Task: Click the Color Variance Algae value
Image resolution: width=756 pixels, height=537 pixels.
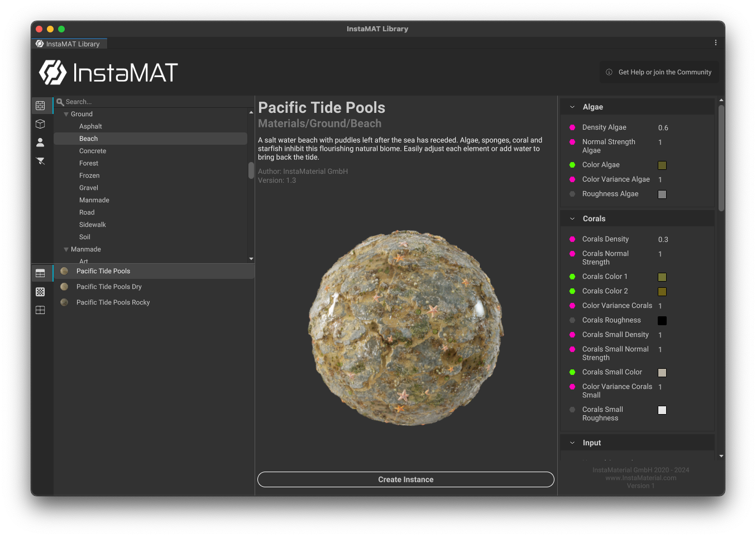Action: pos(660,180)
